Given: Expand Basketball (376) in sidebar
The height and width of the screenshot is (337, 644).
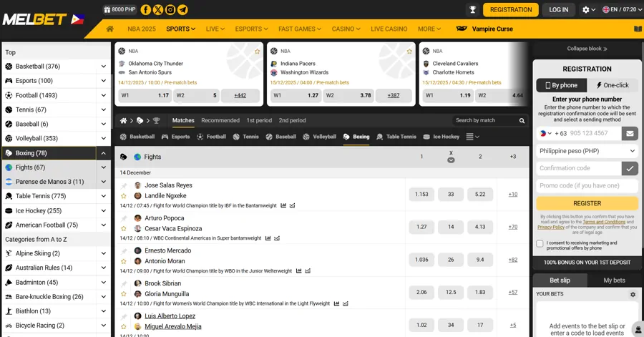Looking at the screenshot, I should (103, 66).
